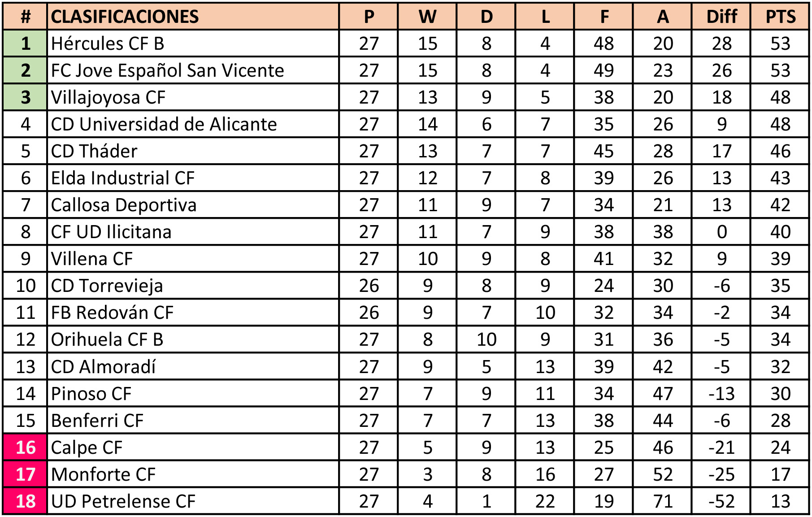Click the pink rank 18 cell
The width and height of the screenshot is (812, 517).
click(26, 501)
